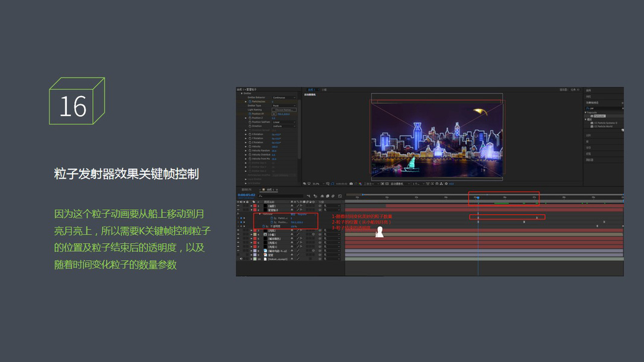Click red label color of layer 1
The image size is (644, 362).
point(255,206)
